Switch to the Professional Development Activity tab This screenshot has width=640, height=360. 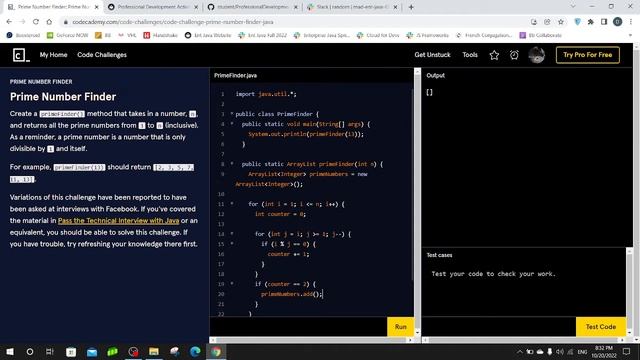coord(152,7)
